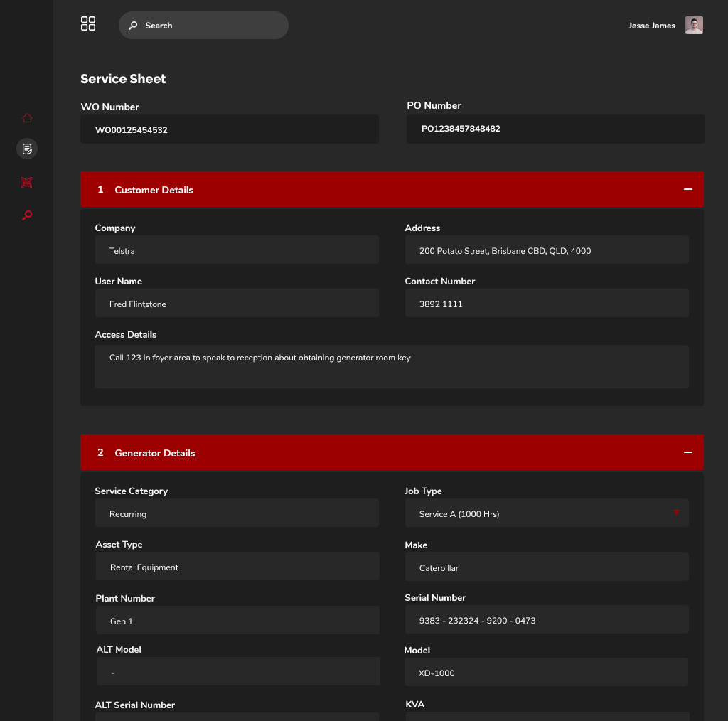This screenshot has width=728, height=721.
Task: Click the Contact Number field
Action: [x=547, y=304]
